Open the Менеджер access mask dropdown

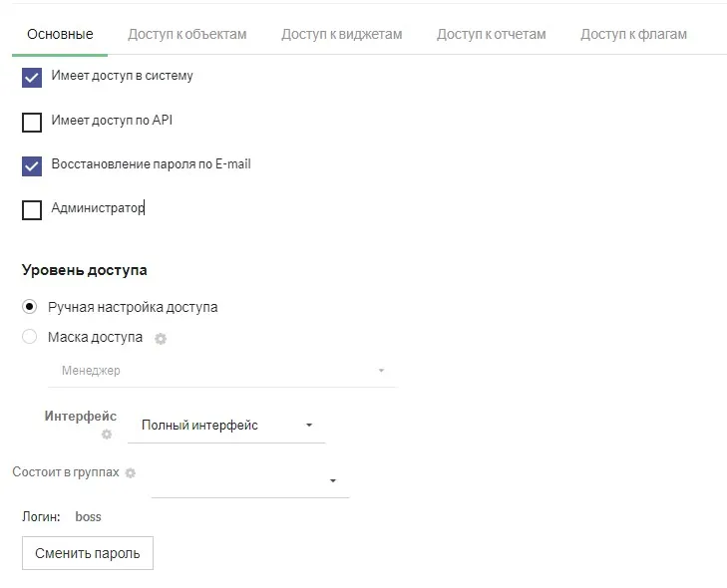coord(222,371)
